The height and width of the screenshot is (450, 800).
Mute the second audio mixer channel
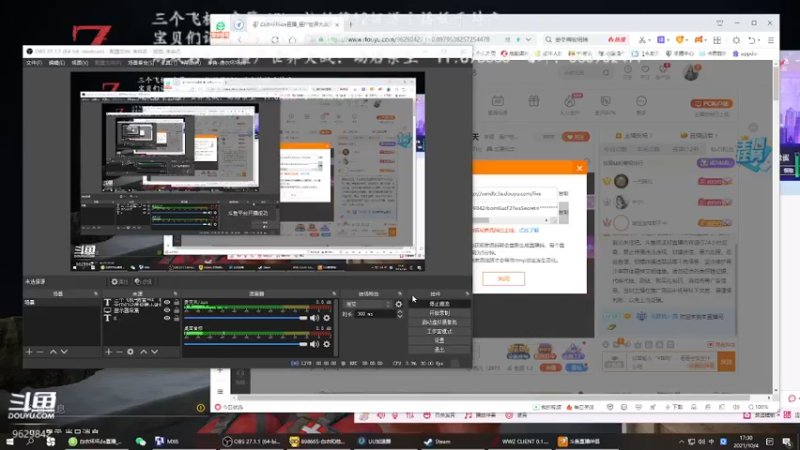click(x=314, y=344)
